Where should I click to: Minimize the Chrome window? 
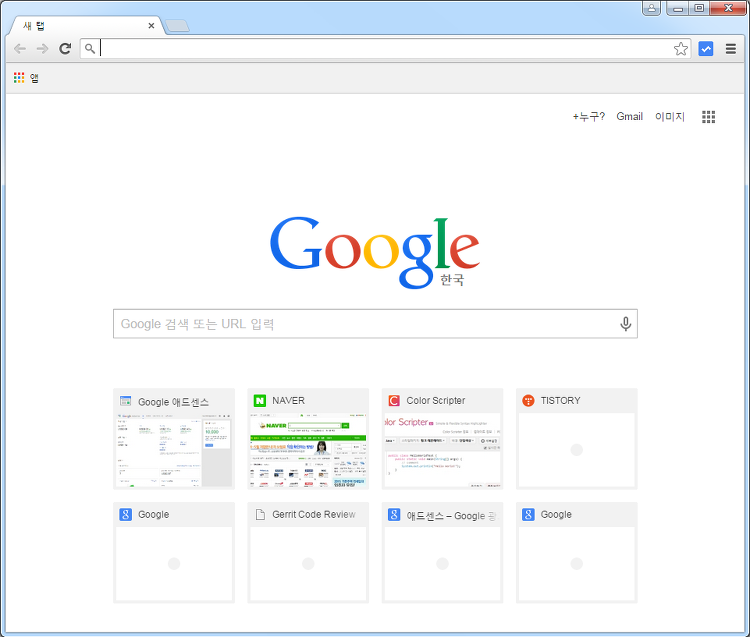(678, 8)
